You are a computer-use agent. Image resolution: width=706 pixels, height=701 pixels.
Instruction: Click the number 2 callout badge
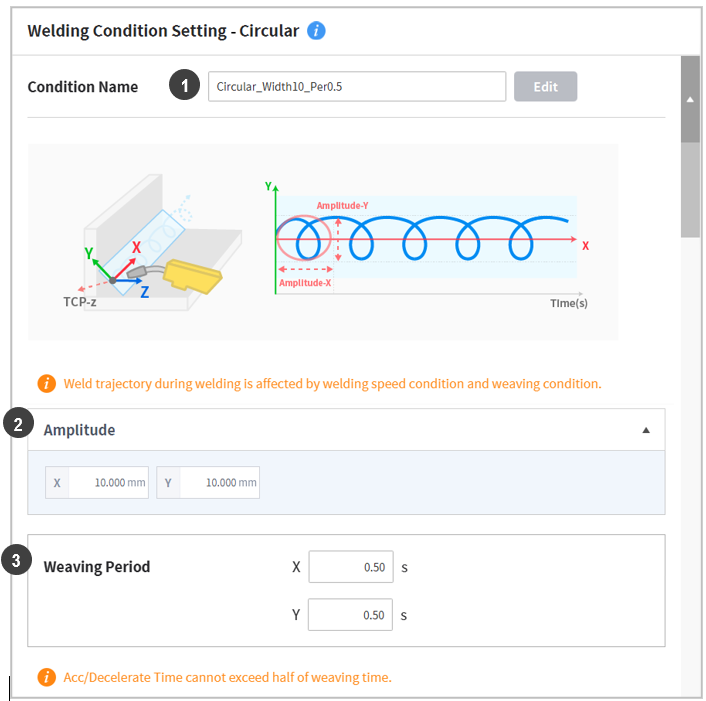point(16,424)
